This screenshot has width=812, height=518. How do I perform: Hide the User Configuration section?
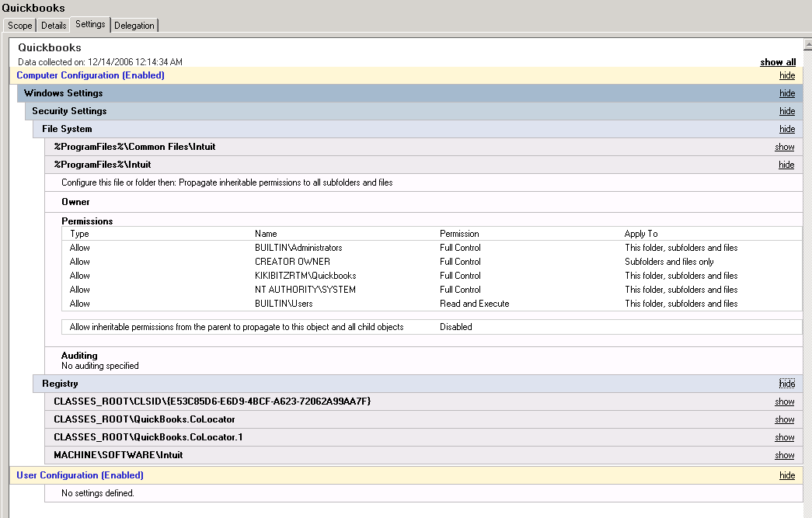click(786, 475)
